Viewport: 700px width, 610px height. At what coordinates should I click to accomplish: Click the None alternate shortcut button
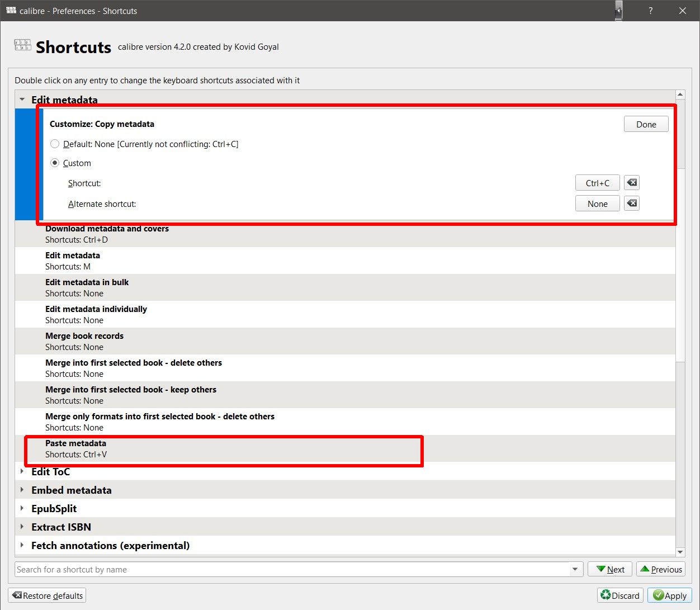597,204
